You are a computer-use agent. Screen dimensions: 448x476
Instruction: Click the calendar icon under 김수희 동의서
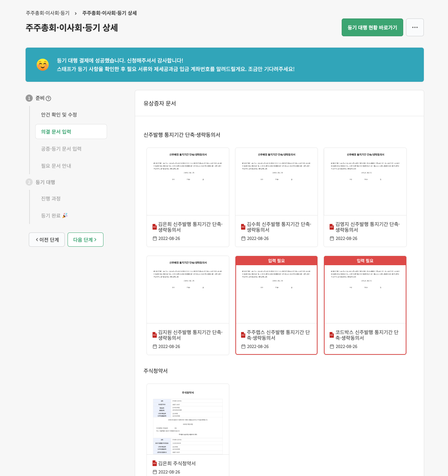243,238
